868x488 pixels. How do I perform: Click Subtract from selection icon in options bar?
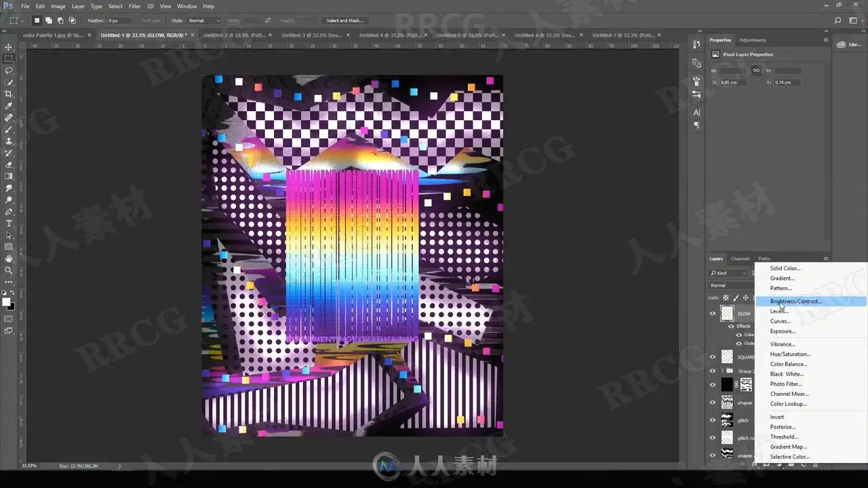pyautogui.click(x=60, y=20)
